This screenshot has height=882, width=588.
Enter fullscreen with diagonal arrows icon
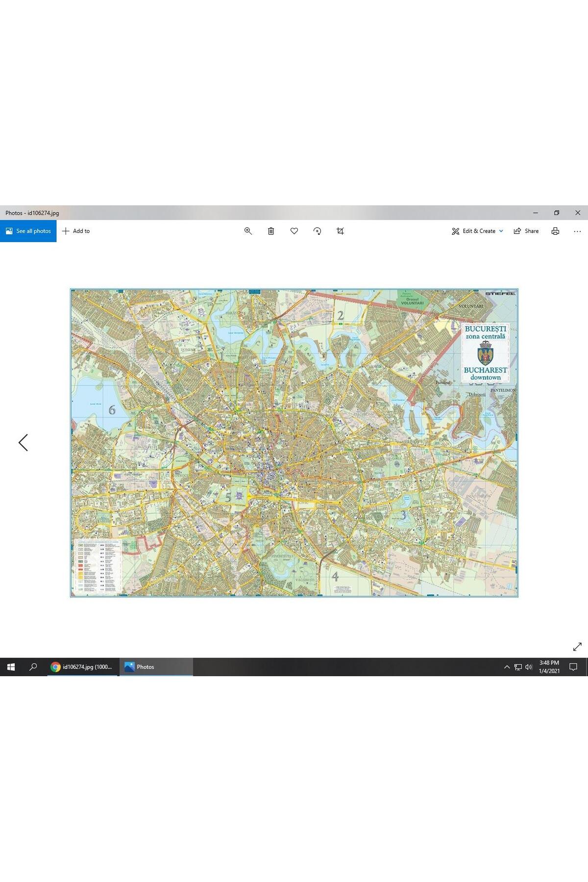click(577, 647)
